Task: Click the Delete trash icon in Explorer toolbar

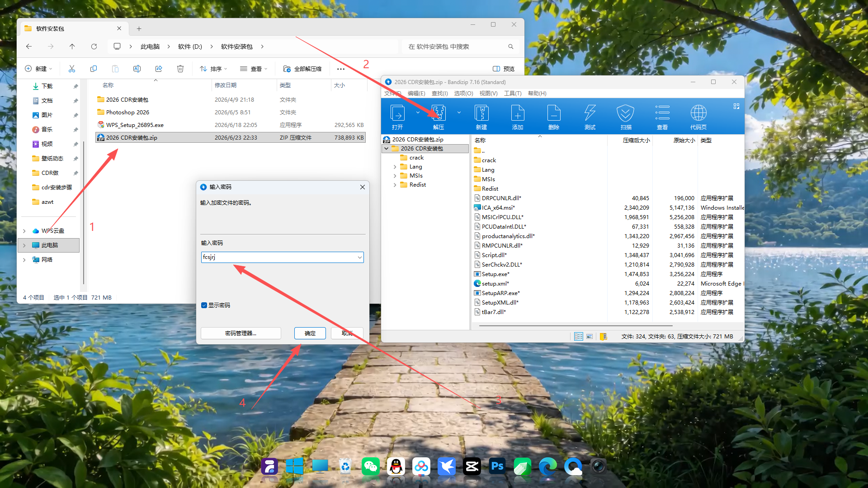Action: [180, 69]
